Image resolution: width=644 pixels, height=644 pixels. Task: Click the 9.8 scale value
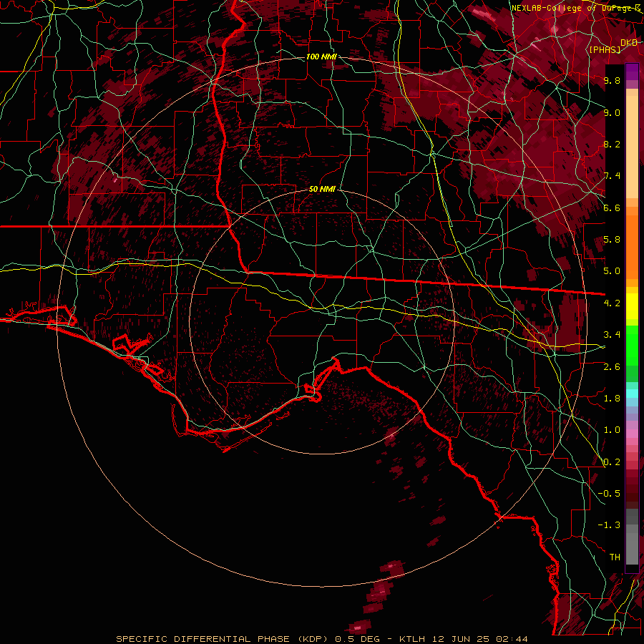[x=612, y=80]
